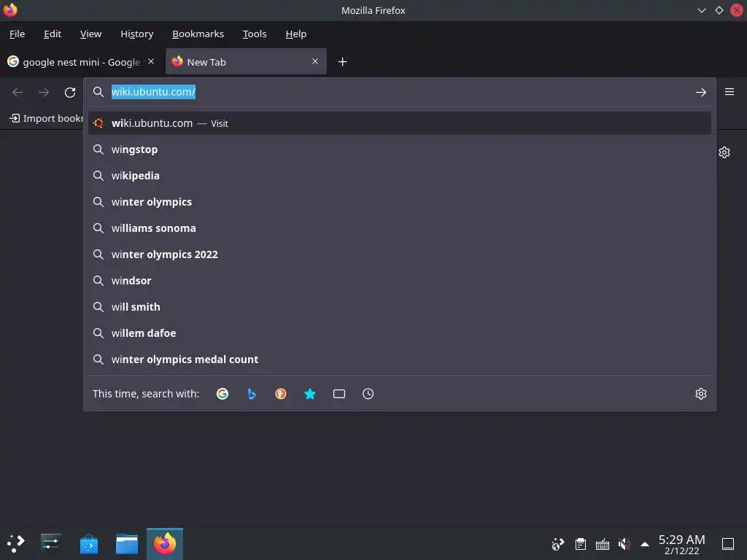
Task: Select the windsor search suggestion
Action: pyautogui.click(x=399, y=281)
